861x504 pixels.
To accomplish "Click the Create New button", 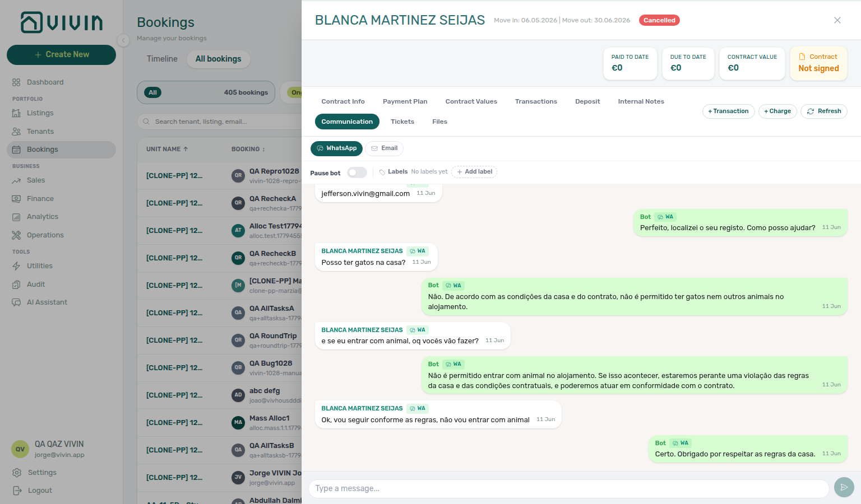I will (61, 55).
